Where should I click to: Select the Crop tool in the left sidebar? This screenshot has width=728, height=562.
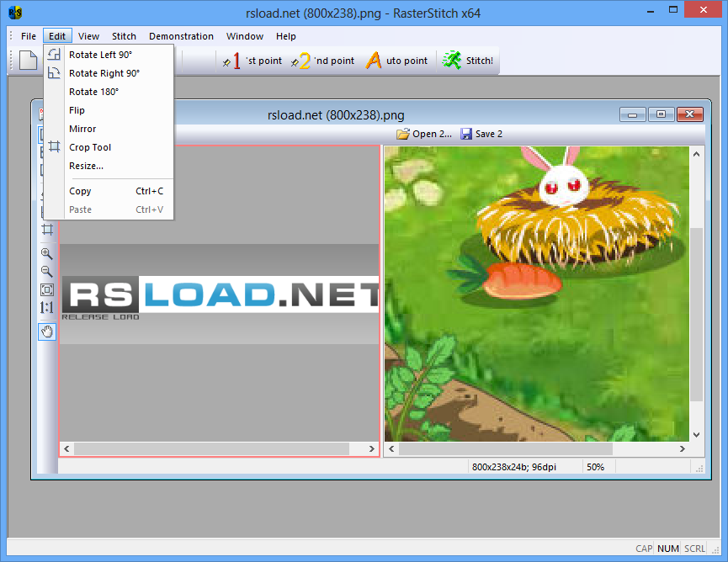click(x=47, y=229)
